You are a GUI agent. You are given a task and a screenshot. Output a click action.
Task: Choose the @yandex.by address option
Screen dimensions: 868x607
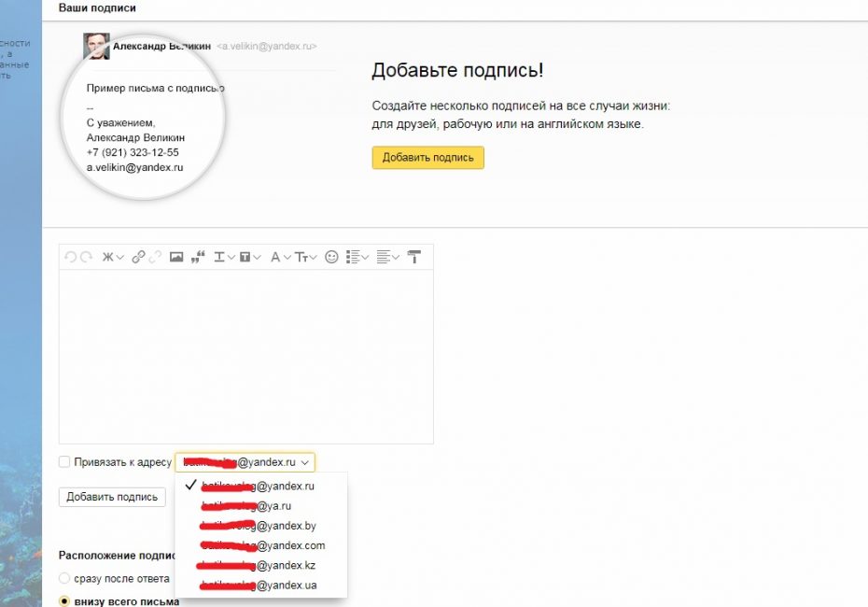coord(261,526)
